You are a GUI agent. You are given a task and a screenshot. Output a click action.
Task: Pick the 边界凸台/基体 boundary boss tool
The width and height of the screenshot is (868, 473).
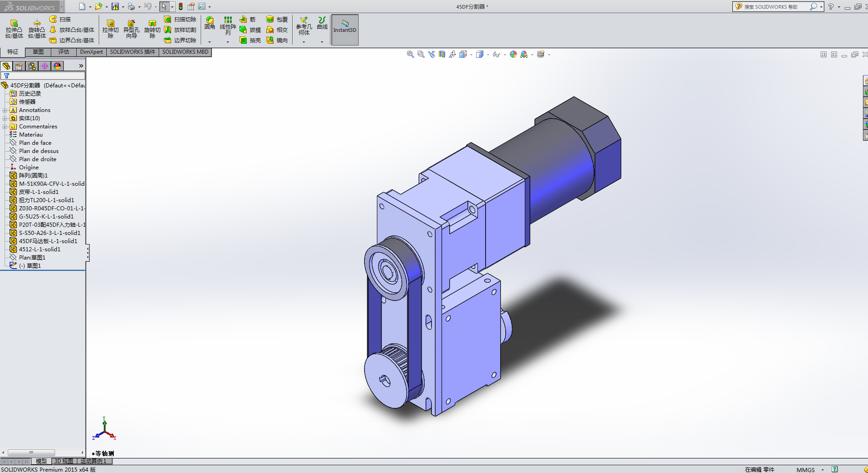click(x=72, y=40)
